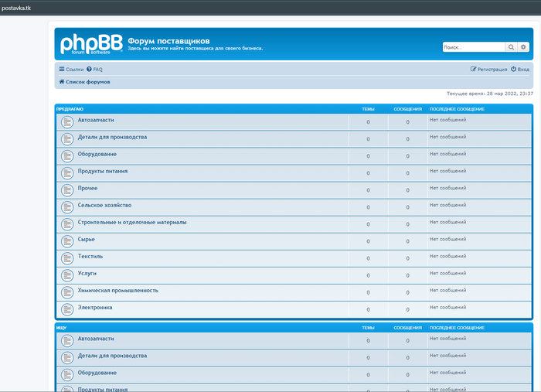Click the Вход power icon

[513, 69]
